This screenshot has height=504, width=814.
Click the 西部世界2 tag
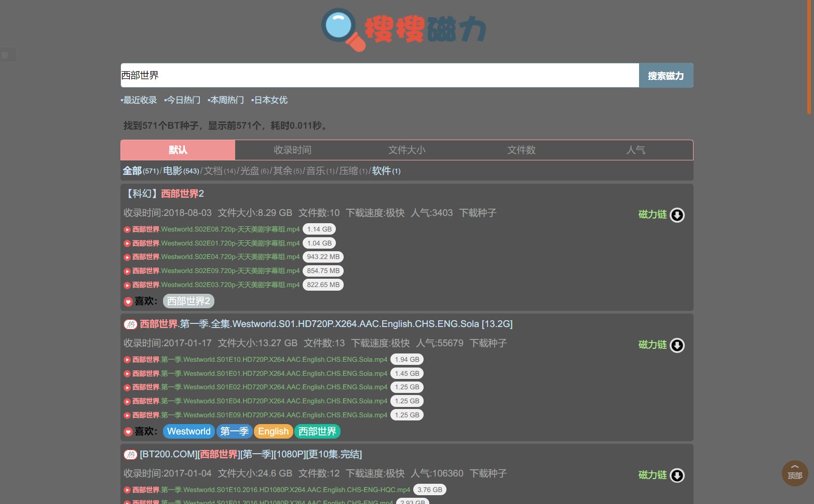click(x=188, y=301)
